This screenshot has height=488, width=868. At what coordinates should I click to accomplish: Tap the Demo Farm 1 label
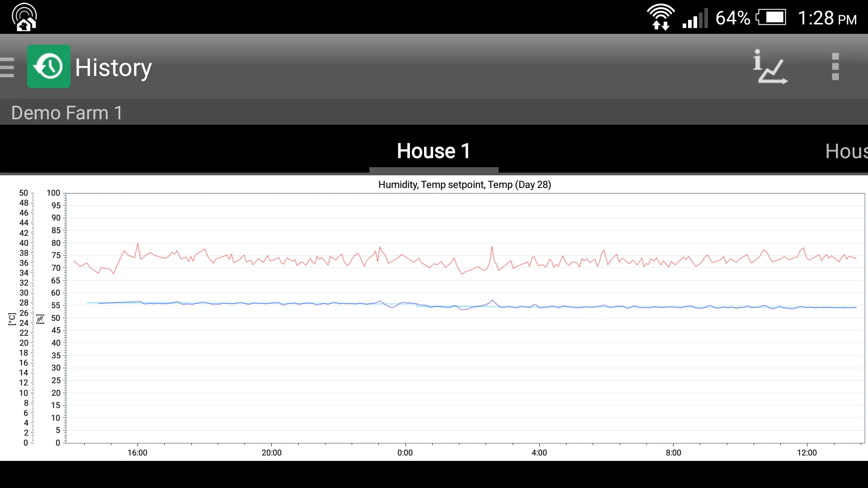click(67, 113)
